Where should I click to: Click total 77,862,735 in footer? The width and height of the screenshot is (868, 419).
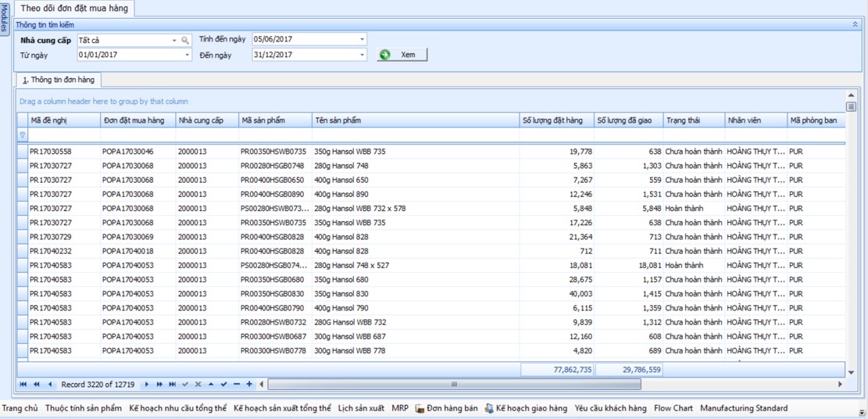(557, 369)
